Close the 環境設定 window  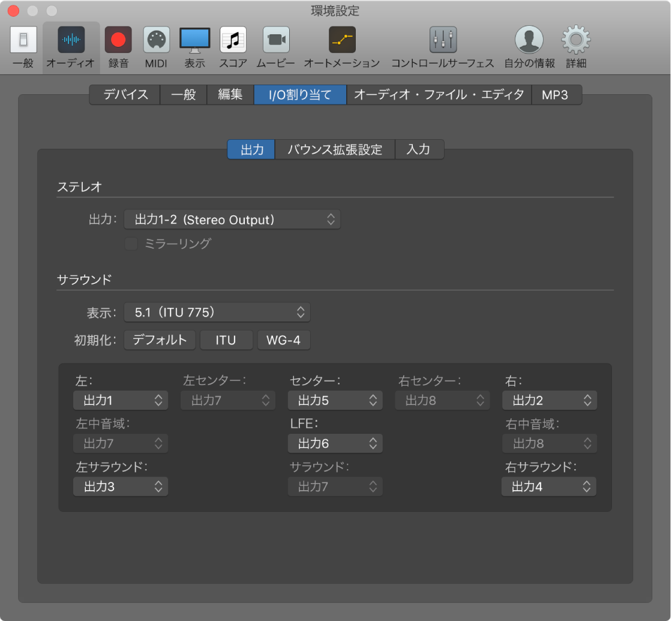pyautogui.click(x=13, y=11)
